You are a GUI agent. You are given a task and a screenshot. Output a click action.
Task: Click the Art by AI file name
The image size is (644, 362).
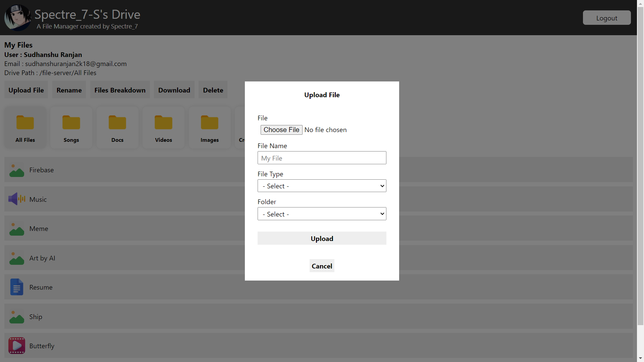42,258
